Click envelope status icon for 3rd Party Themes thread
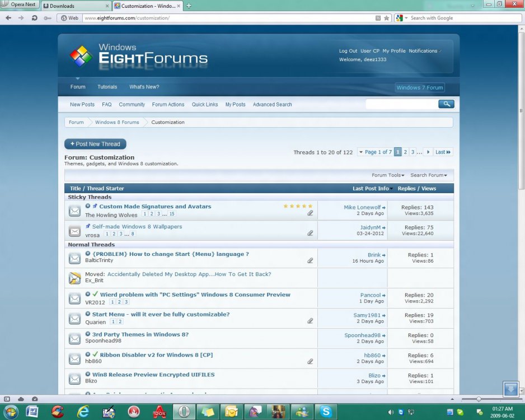This screenshot has width=525, height=420. [74, 339]
